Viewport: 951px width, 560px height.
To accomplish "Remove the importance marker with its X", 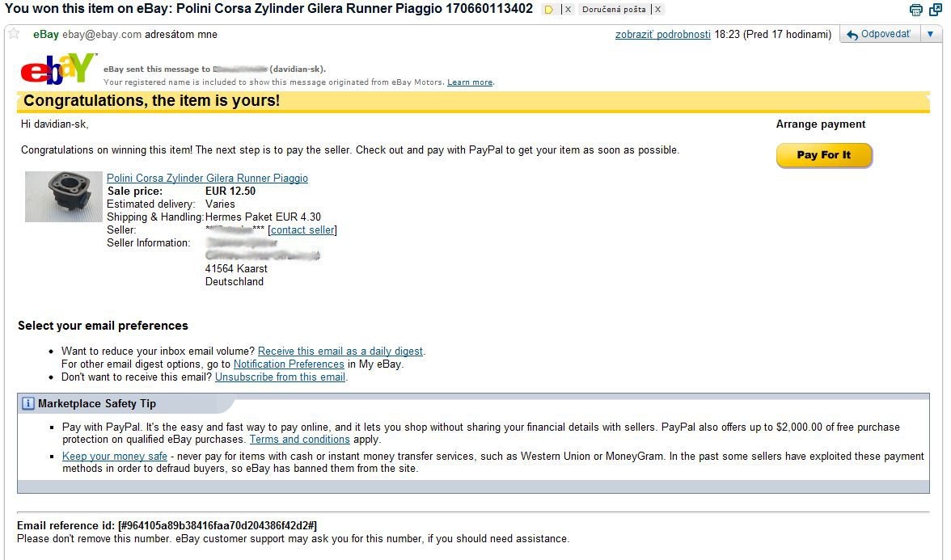I will [568, 10].
